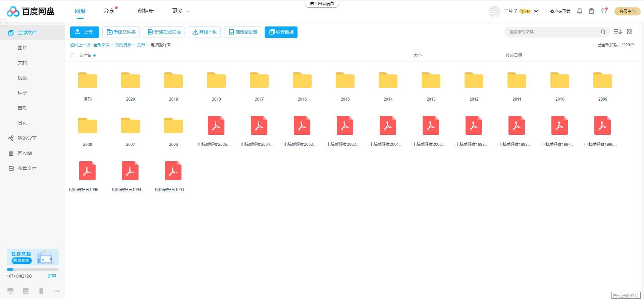Switch to the 分享 tab
The height and width of the screenshot is (299, 644).
109,11
